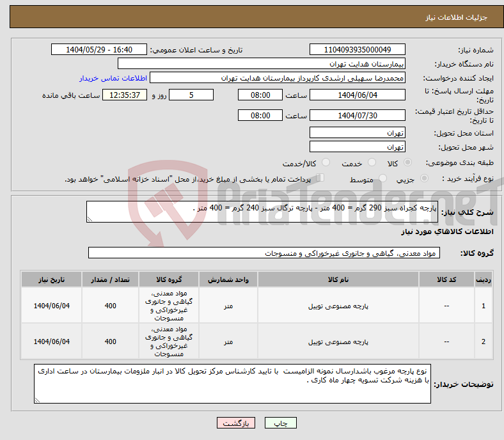The image size is (504, 440).
Task: Select the جزیی purchase type radio
Action: click(424, 178)
